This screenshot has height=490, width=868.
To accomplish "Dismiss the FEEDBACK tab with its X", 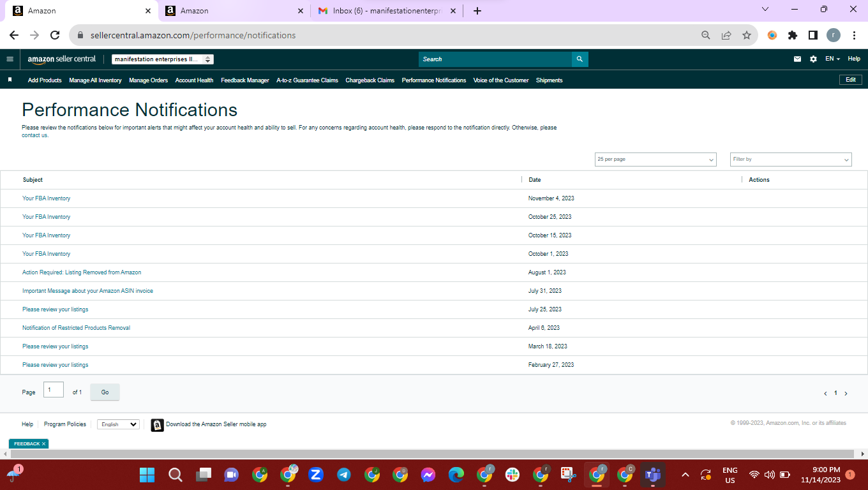I will 43,443.
